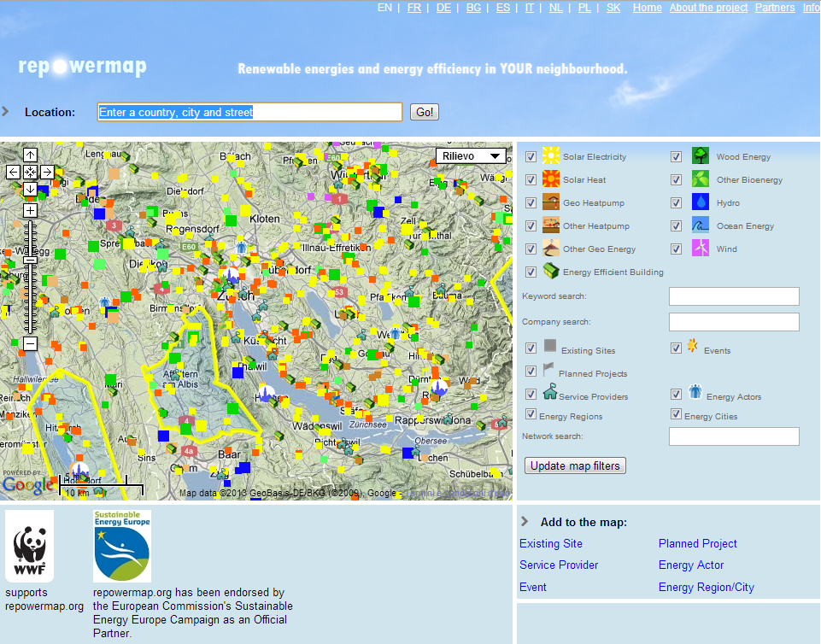The image size is (821, 644).
Task: Follow the Planned Project link
Action: pos(697,543)
